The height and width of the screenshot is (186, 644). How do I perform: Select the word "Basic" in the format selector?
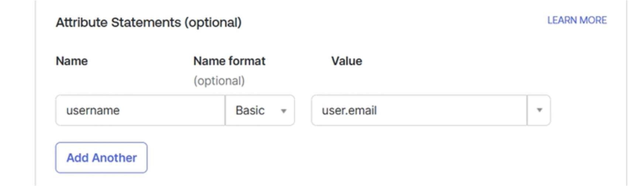pyautogui.click(x=250, y=111)
